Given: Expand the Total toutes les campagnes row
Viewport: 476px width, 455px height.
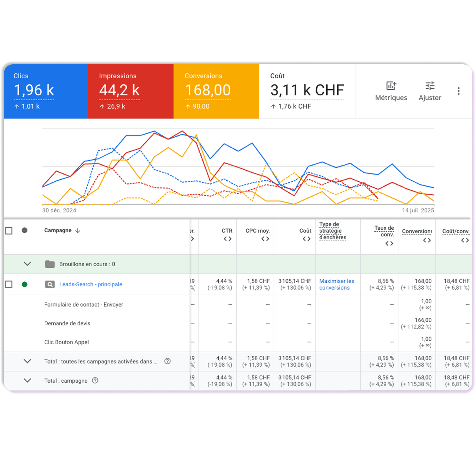Looking at the screenshot, I should [27, 361].
